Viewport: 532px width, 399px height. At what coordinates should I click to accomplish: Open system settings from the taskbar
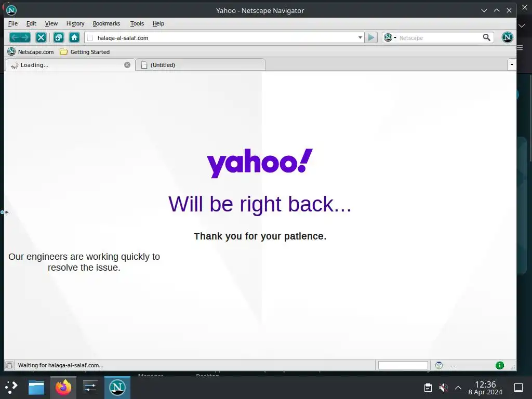tap(90, 387)
